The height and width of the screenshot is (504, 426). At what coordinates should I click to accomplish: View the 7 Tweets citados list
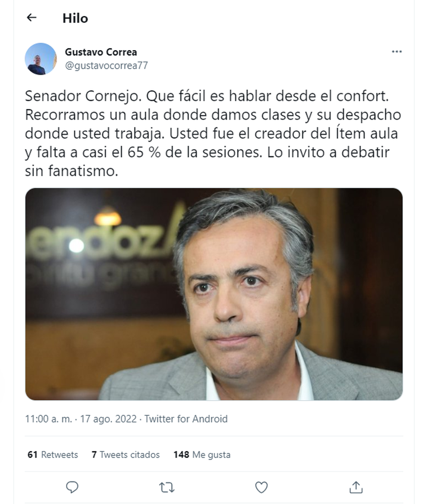(126, 455)
